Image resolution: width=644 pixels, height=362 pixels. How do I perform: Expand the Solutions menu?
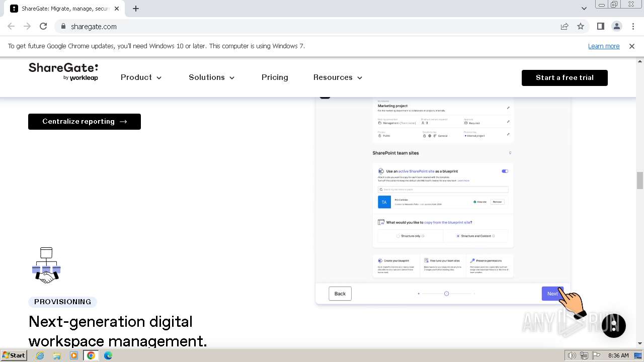click(211, 77)
